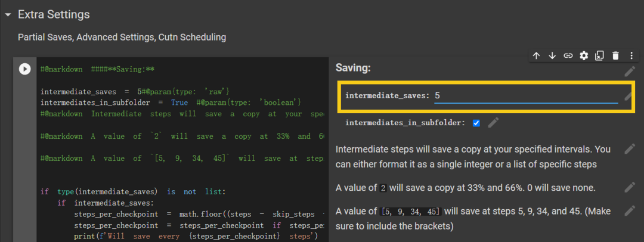The width and height of the screenshot is (644, 242).
Task: Run the Saving code cell
Action: [x=24, y=69]
